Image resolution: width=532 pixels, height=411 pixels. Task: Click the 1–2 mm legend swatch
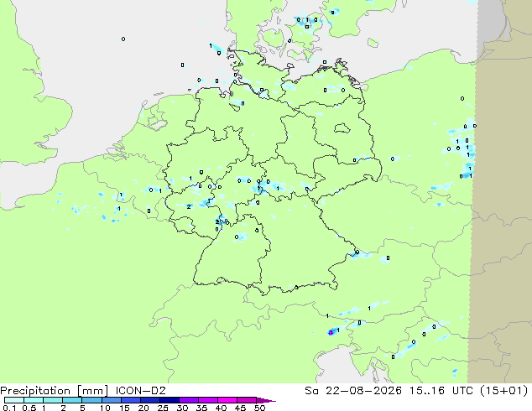tap(53, 400)
